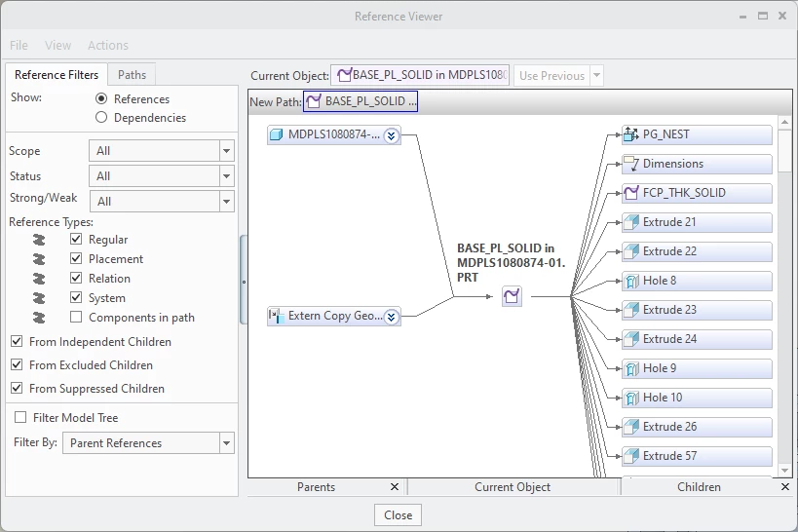
Task: Click the Relation reference type icon
Action: (x=39, y=279)
